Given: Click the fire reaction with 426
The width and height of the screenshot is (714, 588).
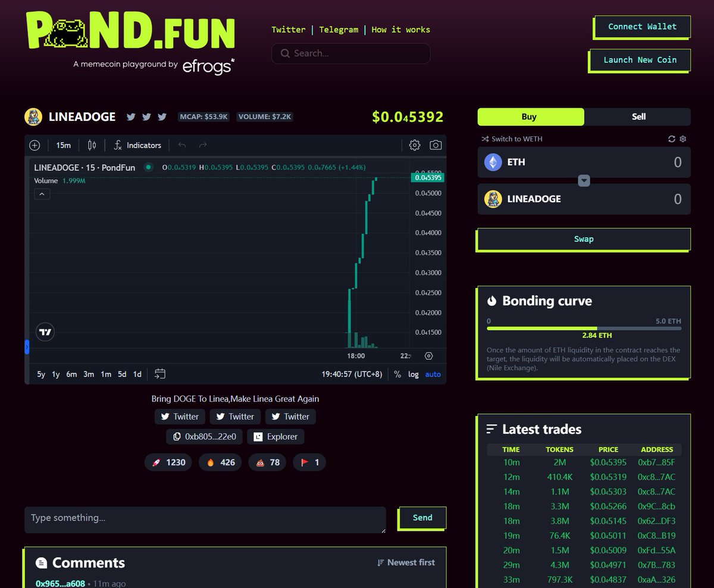Looking at the screenshot, I should pyautogui.click(x=220, y=462).
